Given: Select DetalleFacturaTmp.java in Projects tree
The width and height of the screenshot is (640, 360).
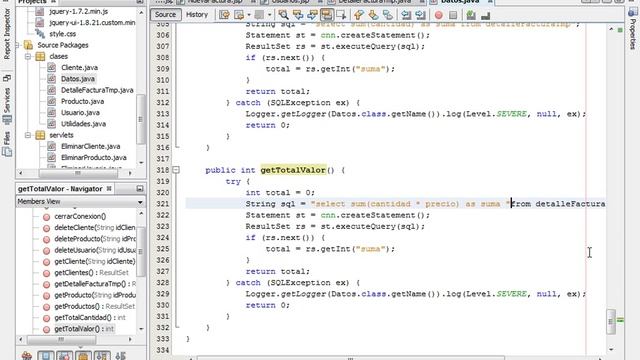Looking at the screenshot, I should pyautogui.click(x=97, y=90).
